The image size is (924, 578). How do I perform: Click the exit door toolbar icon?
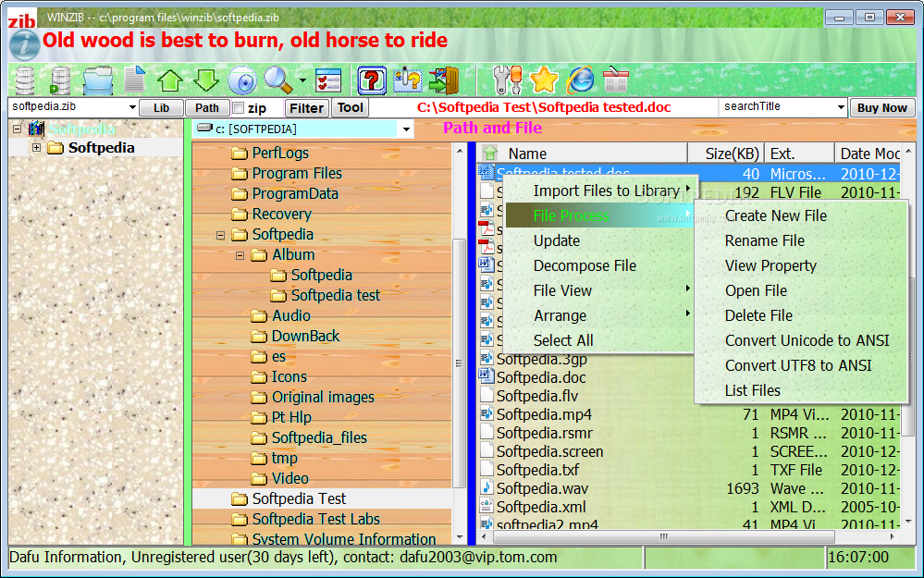coord(444,80)
